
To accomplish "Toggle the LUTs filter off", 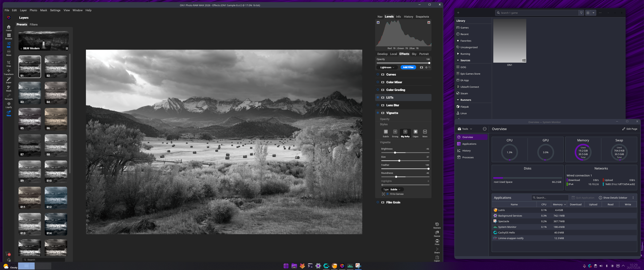I will [x=378, y=97].
